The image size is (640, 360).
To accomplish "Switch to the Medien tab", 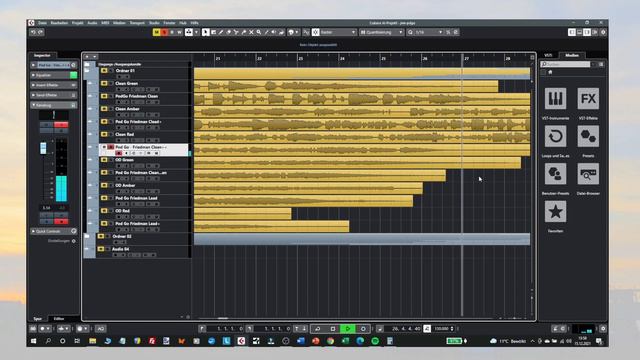I will click(572, 55).
